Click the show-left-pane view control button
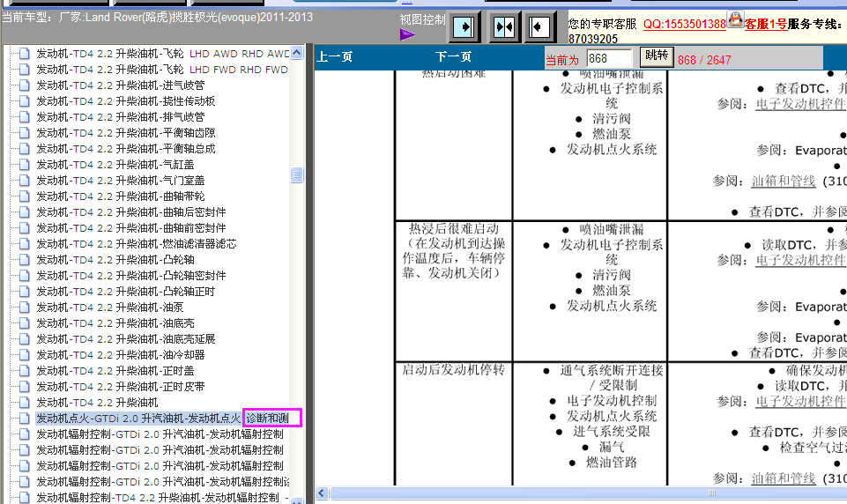The width and height of the screenshot is (847, 504). click(539, 27)
